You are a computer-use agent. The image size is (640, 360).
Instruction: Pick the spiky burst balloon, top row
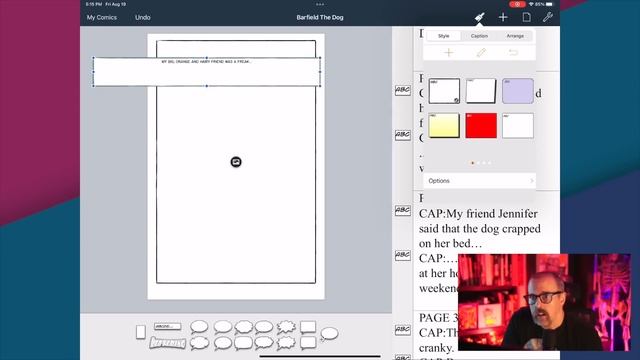[286, 327]
